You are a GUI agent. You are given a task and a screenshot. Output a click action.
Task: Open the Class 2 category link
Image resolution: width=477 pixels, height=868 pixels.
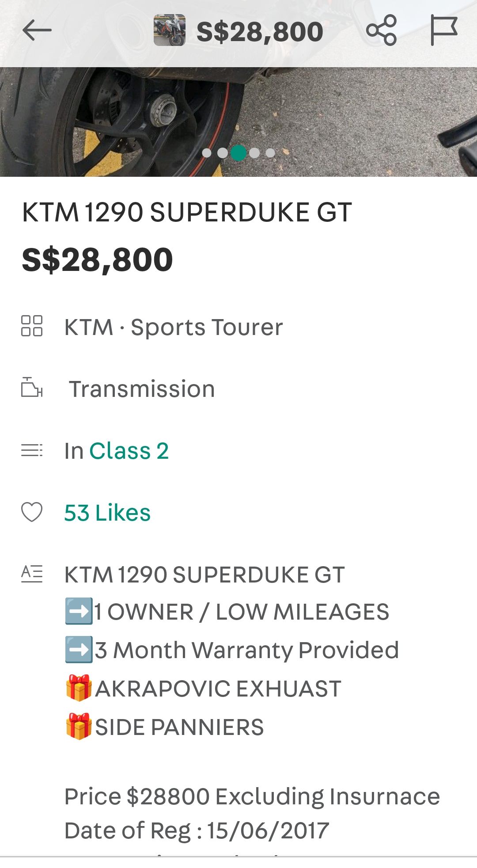click(129, 451)
